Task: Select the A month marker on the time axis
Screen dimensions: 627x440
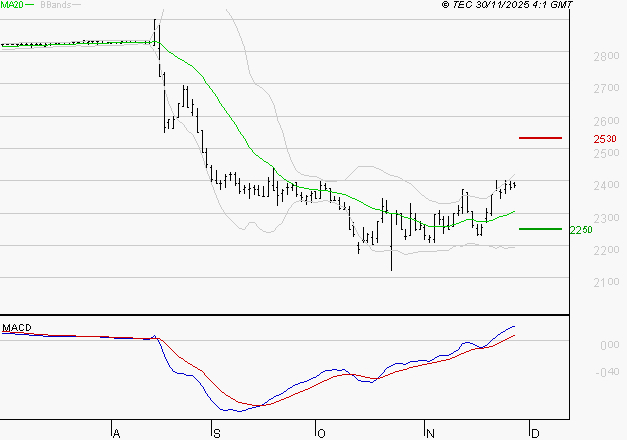Action: pyautogui.click(x=116, y=433)
